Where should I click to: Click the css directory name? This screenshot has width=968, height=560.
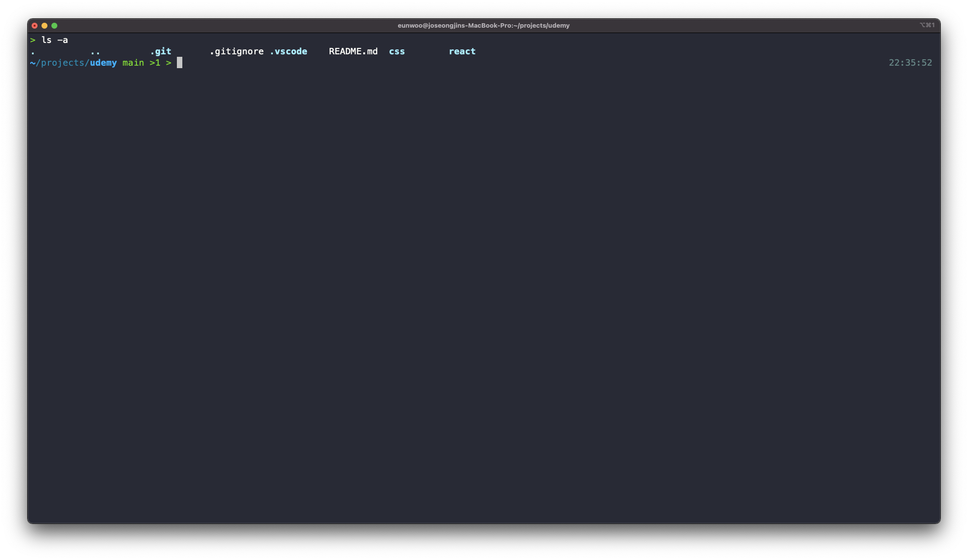397,51
